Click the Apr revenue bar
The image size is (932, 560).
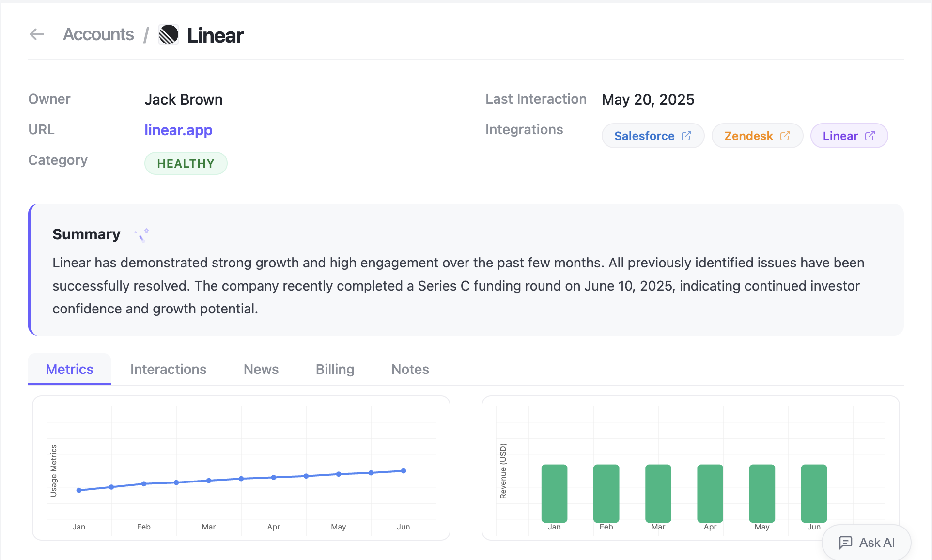click(x=710, y=493)
